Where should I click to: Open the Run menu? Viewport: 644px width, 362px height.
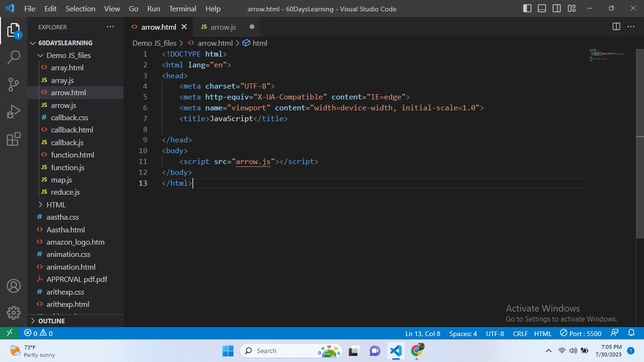click(153, 9)
